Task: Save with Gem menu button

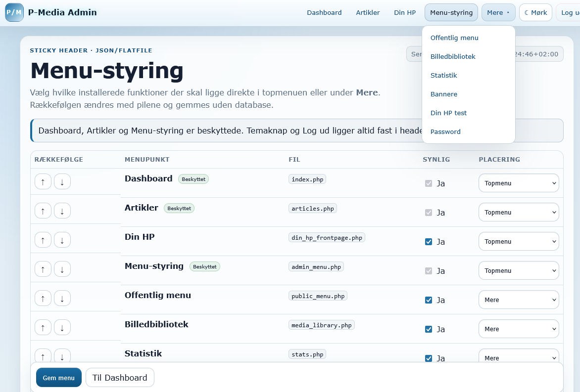Action: [x=59, y=378]
